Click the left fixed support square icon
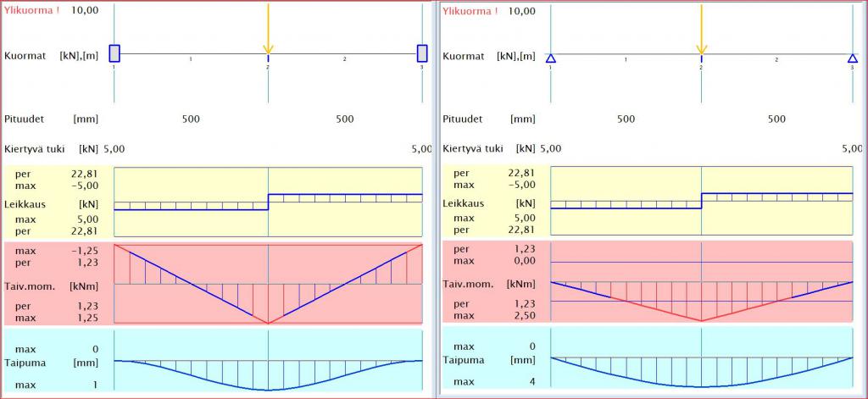Viewport: 868px width, 399px height. click(x=114, y=53)
